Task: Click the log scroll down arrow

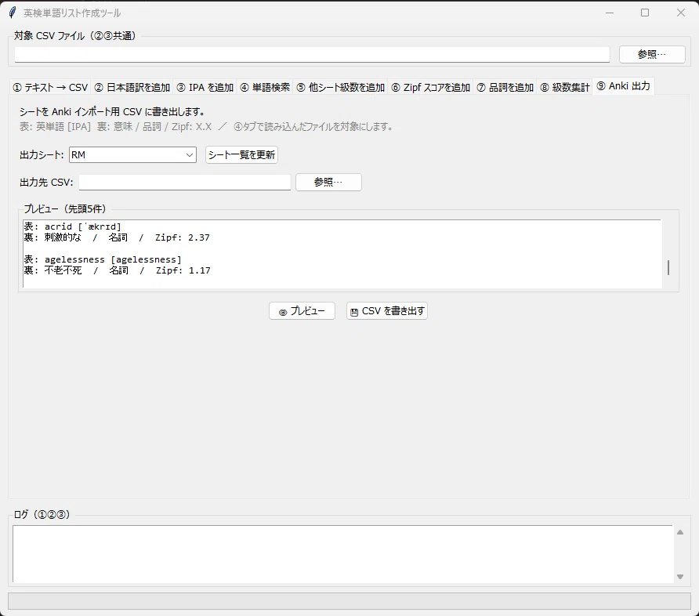Action: coord(680,577)
